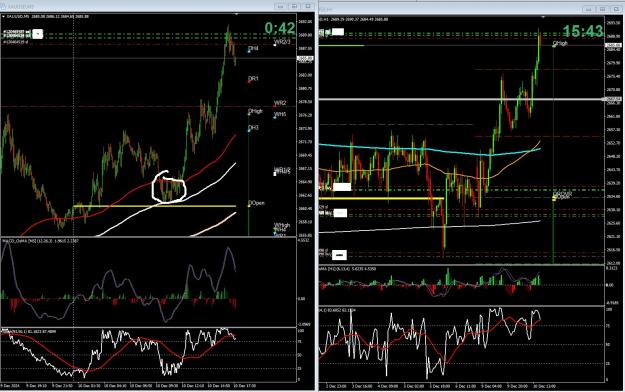Maximize the right H1 chart window
Viewport: 625px width, 392px height.
(602, 9)
